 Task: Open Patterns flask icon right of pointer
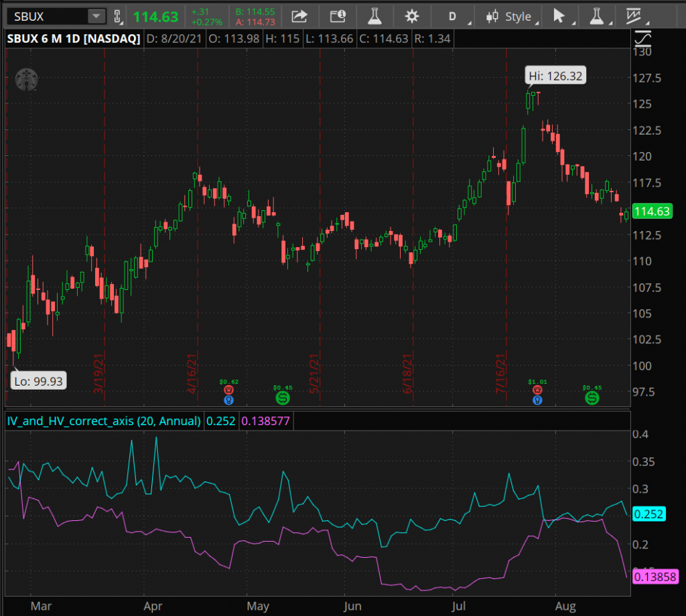pos(596,17)
